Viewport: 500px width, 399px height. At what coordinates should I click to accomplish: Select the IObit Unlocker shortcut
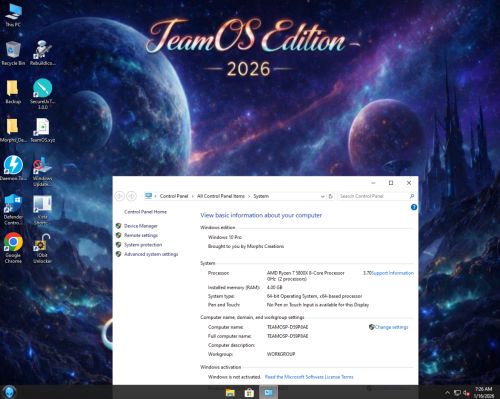[x=43, y=248]
